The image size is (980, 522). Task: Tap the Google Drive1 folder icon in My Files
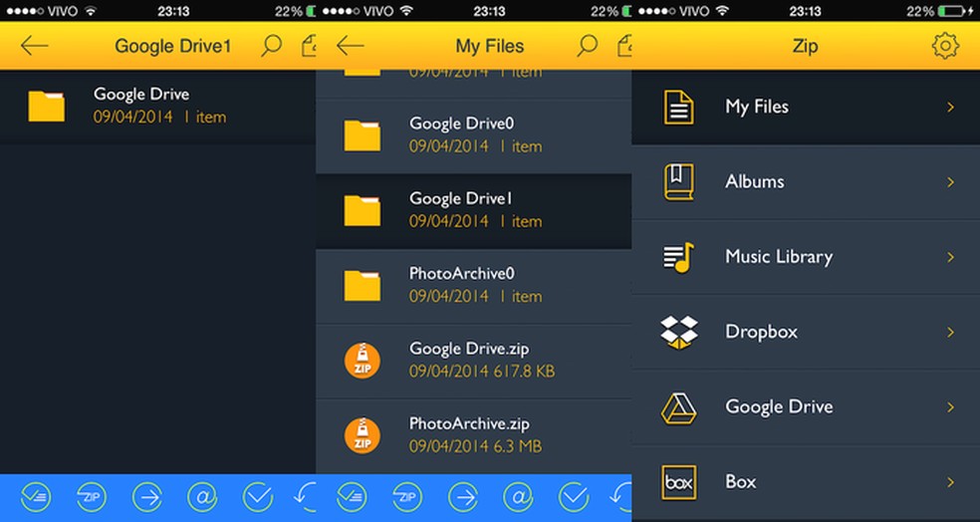click(x=362, y=210)
